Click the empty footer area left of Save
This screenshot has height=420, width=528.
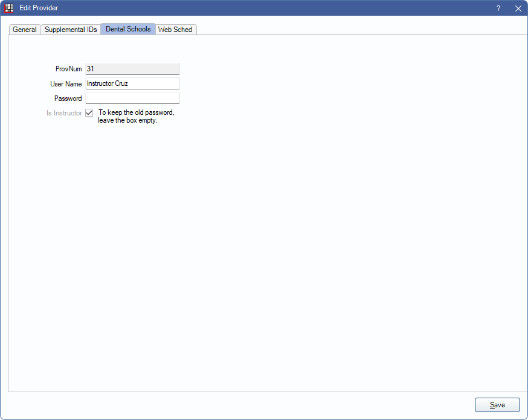click(242, 405)
